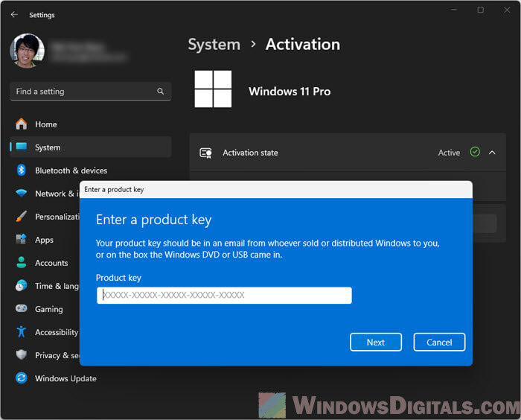This screenshot has height=420, width=521.
Task: Click the Time & language globe icon
Action: (x=22, y=286)
